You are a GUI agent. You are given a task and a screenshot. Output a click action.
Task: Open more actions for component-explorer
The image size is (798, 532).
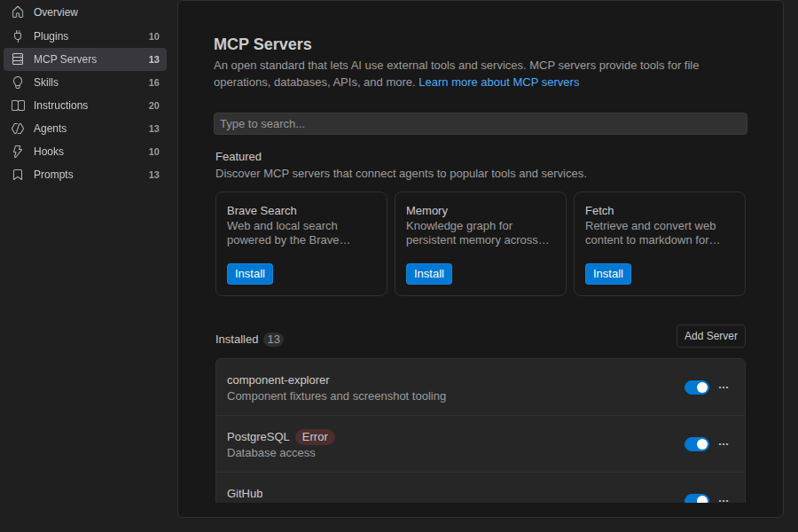(x=724, y=387)
